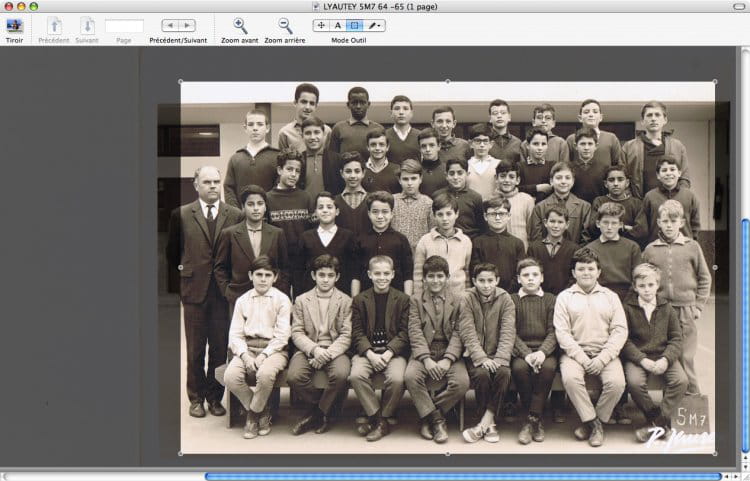The height and width of the screenshot is (481, 750).
Task: Click the top-left selection handle on photo
Action: (x=180, y=82)
